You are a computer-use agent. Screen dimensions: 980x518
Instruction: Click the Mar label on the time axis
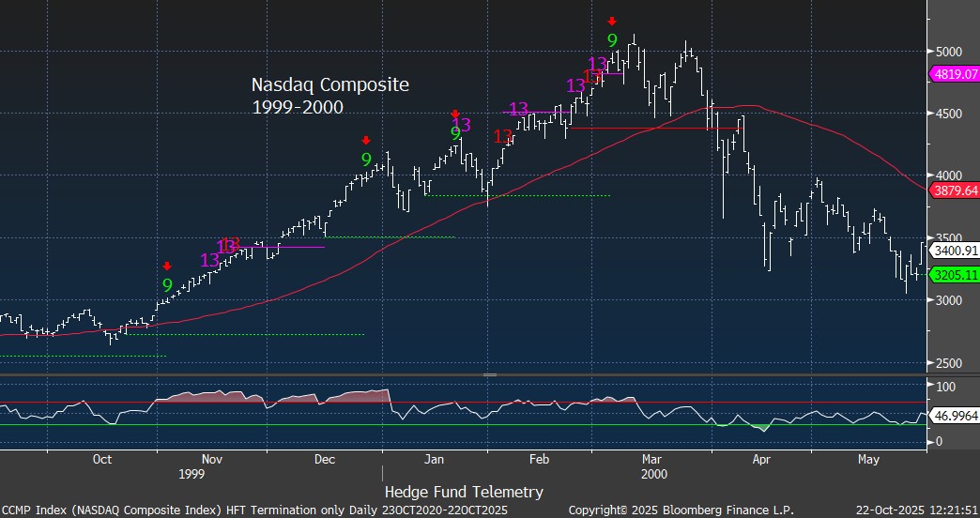(651, 460)
